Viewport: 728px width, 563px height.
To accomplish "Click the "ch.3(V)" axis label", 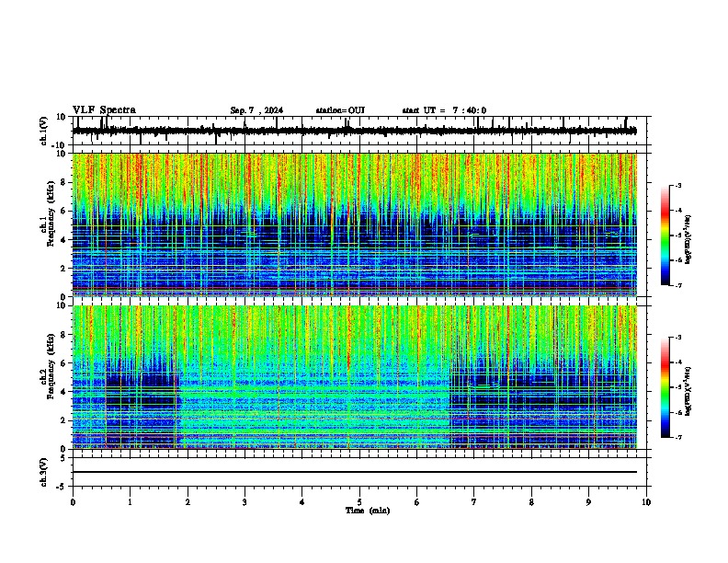I will click(44, 472).
